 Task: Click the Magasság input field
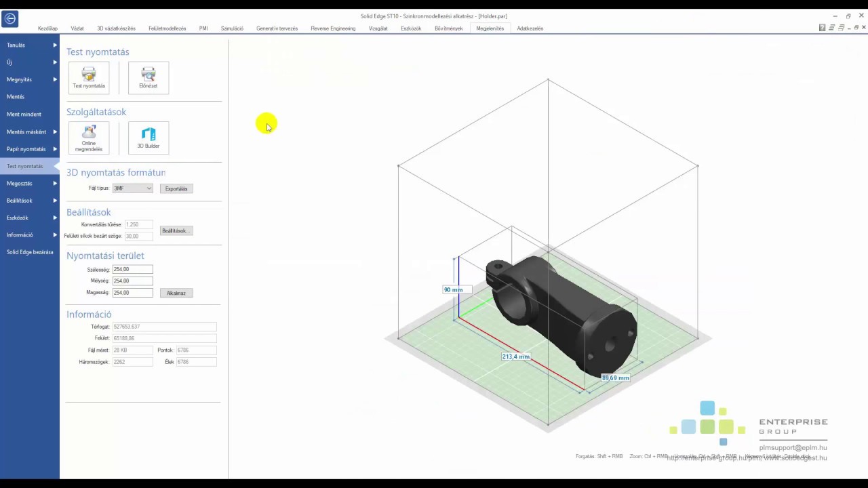[132, 293]
